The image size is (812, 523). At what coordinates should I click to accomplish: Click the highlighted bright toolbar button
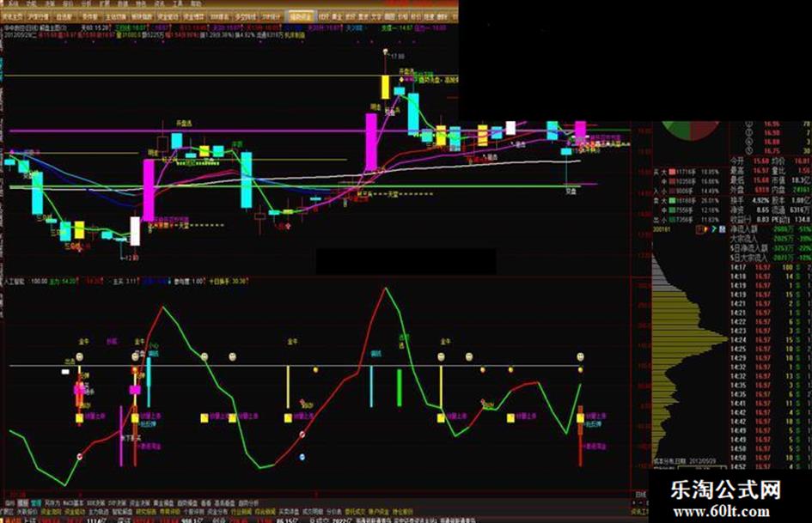coord(300,16)
